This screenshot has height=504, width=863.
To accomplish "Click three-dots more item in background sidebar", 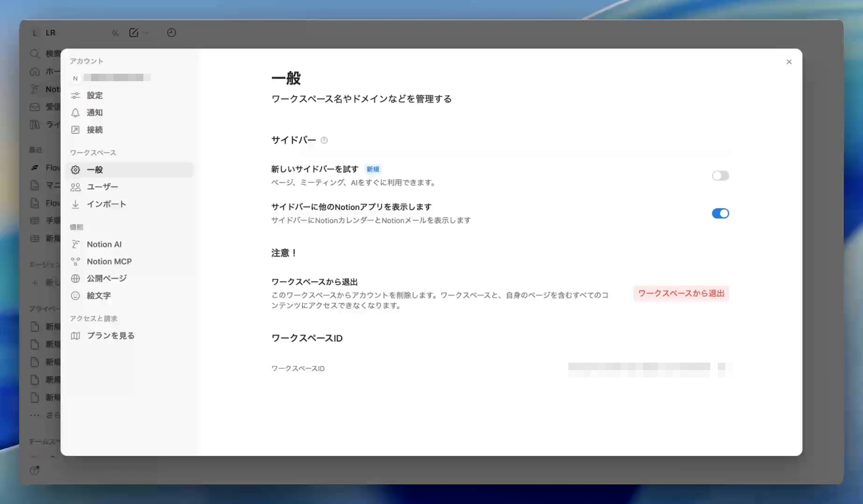I will [35, 415].
